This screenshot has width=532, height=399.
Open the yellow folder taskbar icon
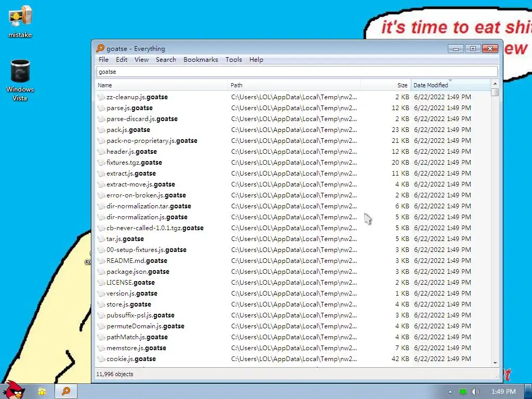point(42,392)
